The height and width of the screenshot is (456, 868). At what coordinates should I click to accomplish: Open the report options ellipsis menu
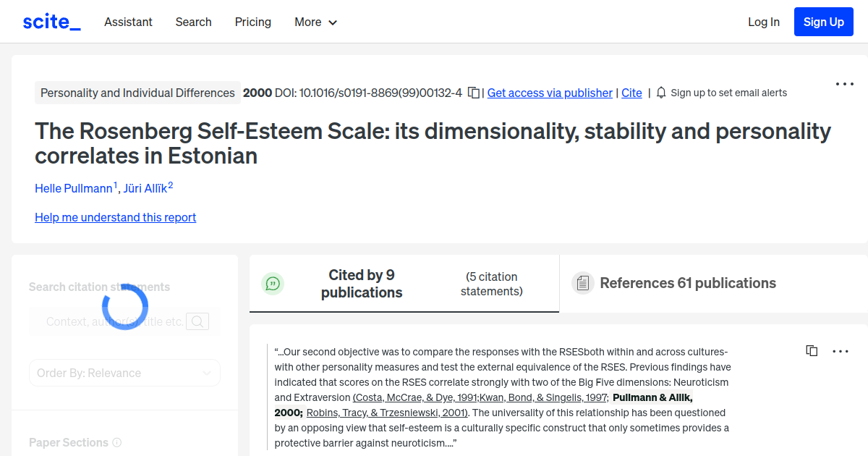(844, 83)
